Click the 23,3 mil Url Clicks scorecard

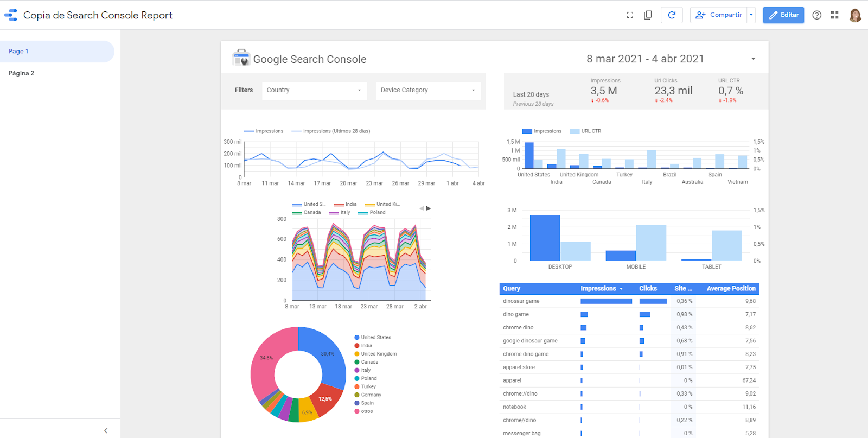pyautogui.click(x=673, y=91)
